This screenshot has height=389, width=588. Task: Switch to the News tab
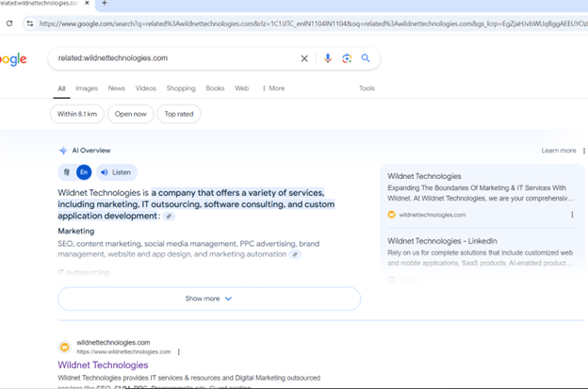[x=116, y=89]
